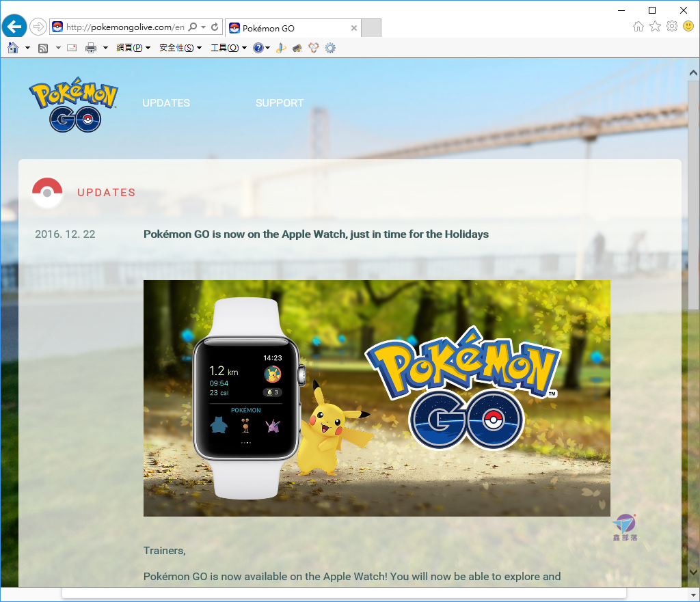Image resolution: width=700 pixels, height=602 pixels.
Task: Click the red UPDATES section heading
Action: (106, 192)
